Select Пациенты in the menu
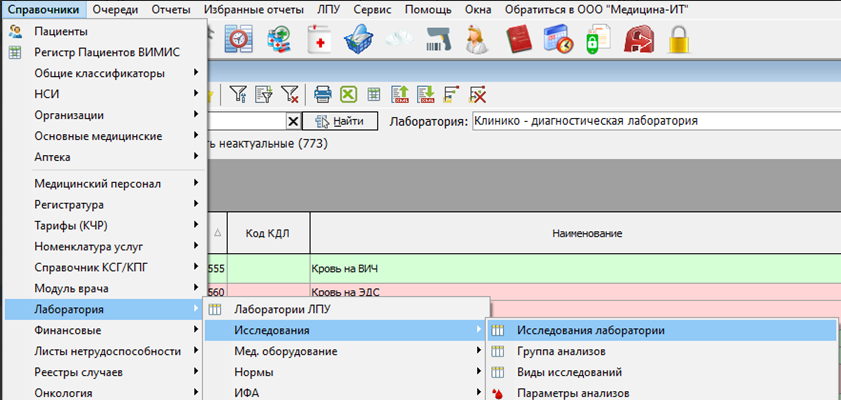This screenshot has height=400, width=841. click(x=105, y=32)
